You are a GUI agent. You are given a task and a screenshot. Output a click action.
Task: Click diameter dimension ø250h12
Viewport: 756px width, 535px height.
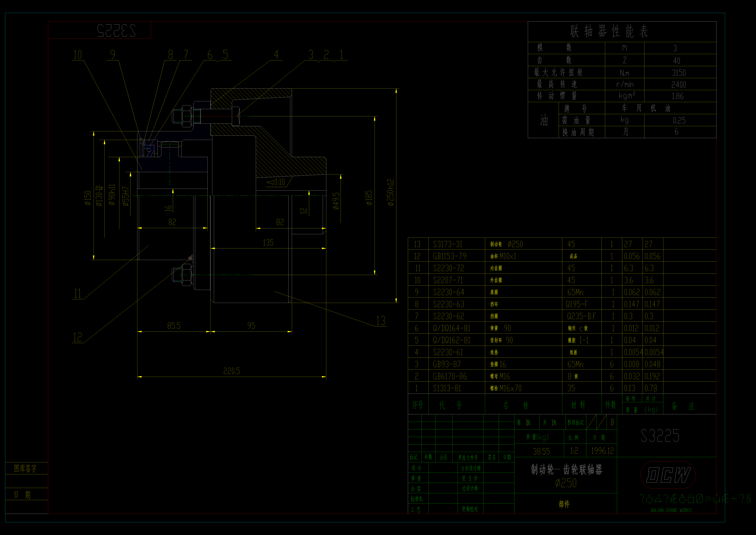click(x=391, y=193)
